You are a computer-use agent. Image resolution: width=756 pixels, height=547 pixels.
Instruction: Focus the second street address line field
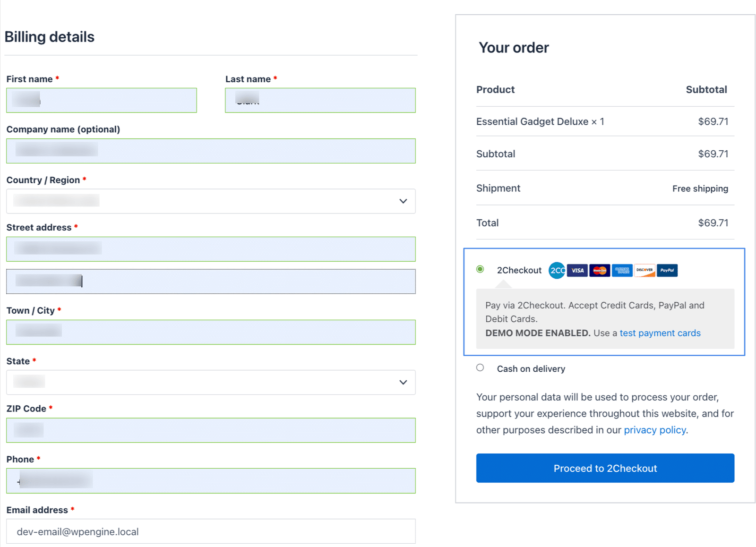point(211,282)
